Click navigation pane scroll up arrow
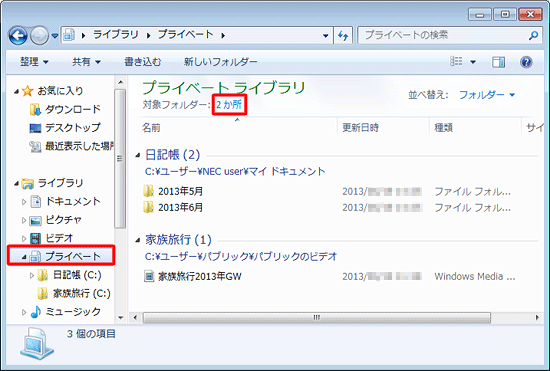Screen dimensions: 550x371 coord(120,82)
